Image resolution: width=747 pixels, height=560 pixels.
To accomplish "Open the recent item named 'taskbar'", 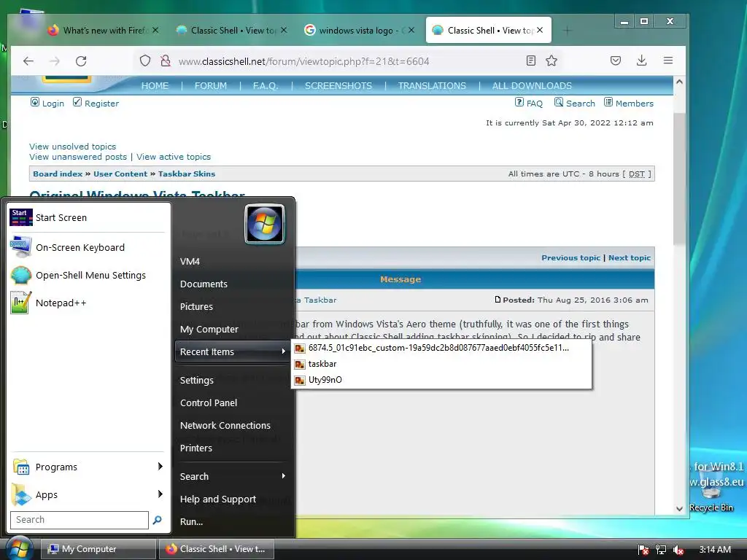I will coord(441,364).
